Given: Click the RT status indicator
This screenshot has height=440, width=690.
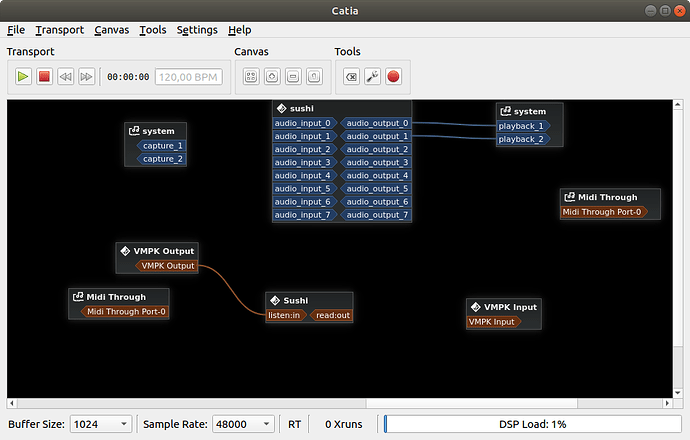Looking at the screenshot, I should click(294, 424).
